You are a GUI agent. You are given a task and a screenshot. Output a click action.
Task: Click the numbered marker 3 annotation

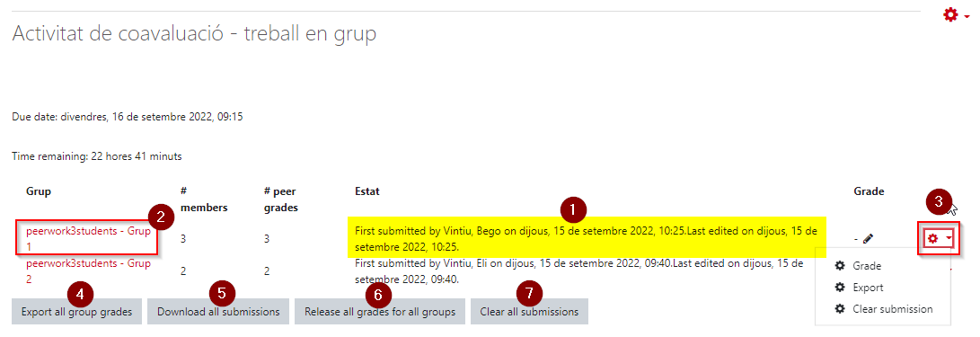(939, 200)
